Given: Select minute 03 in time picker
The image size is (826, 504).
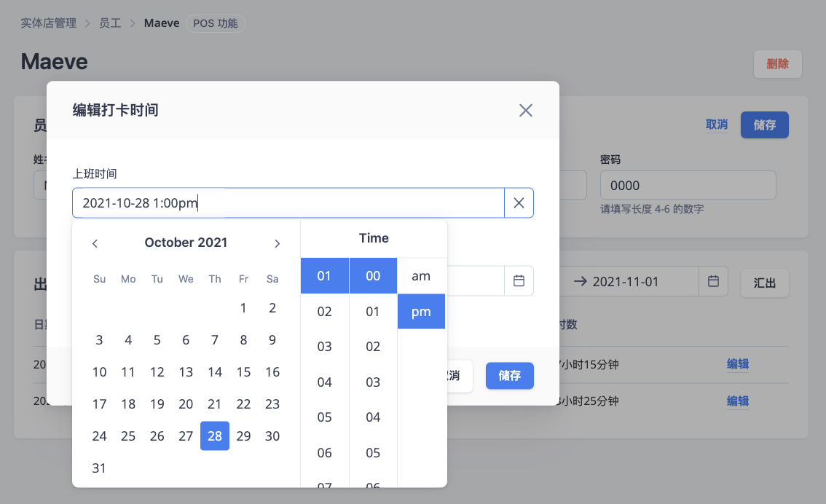Looking at the screenshot, I should tap(373, 382).
